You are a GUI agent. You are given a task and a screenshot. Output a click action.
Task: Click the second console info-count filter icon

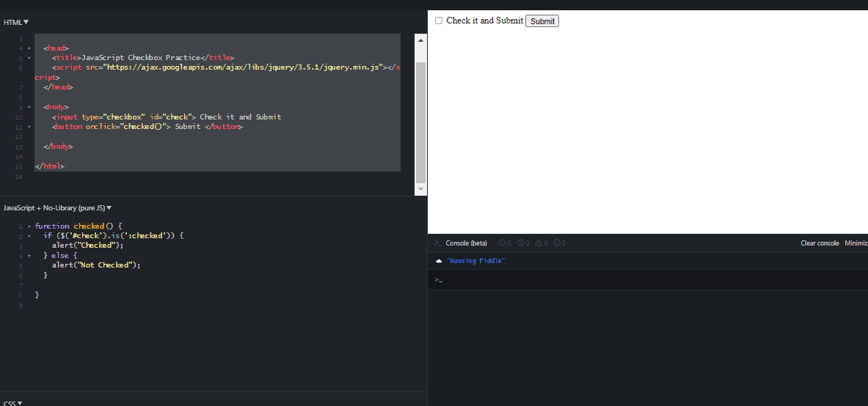520,243
